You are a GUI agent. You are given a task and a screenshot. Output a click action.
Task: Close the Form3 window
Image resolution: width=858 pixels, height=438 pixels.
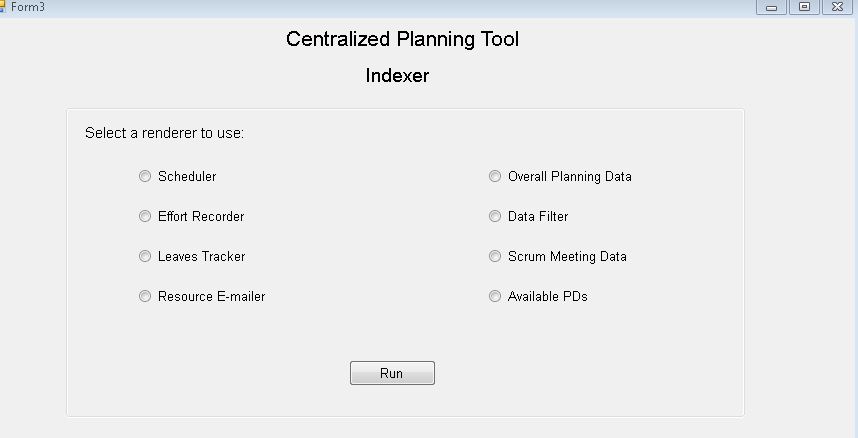[836, 7]
